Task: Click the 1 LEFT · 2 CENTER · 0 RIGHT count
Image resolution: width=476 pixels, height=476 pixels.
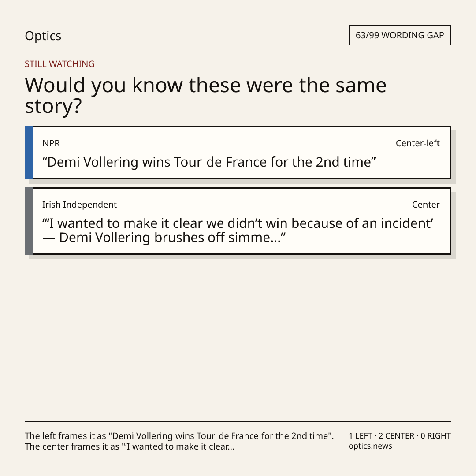Action: (x=399, y=436)
